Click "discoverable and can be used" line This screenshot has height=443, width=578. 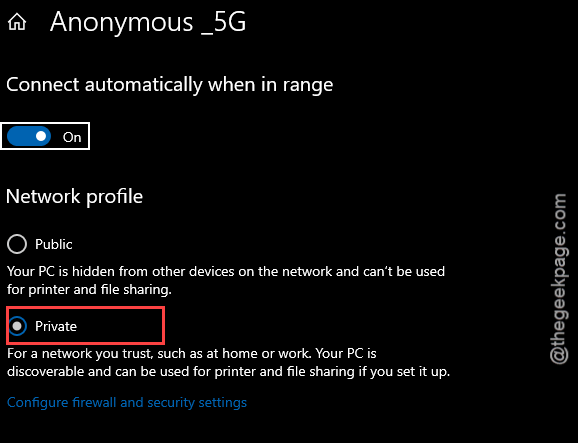(229, 371)
